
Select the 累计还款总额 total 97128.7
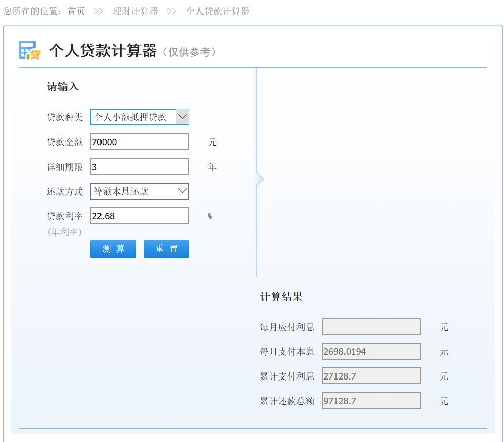click(x=371, y=401)
